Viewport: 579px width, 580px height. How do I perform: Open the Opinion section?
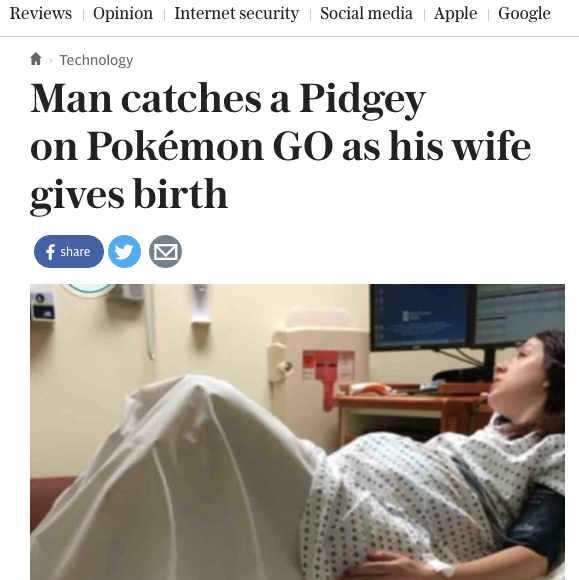tap(123, 14)
